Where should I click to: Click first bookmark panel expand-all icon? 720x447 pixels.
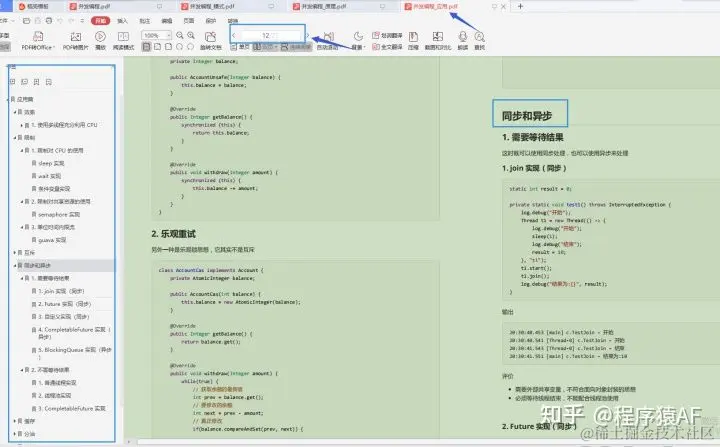pyautogui.click(x=12, y=82)
